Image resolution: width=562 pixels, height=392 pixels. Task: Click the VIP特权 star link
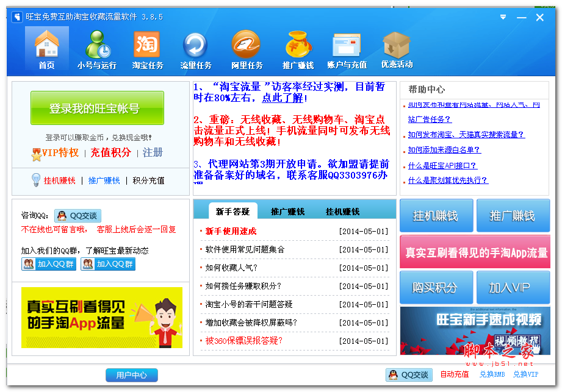(56, 153)
